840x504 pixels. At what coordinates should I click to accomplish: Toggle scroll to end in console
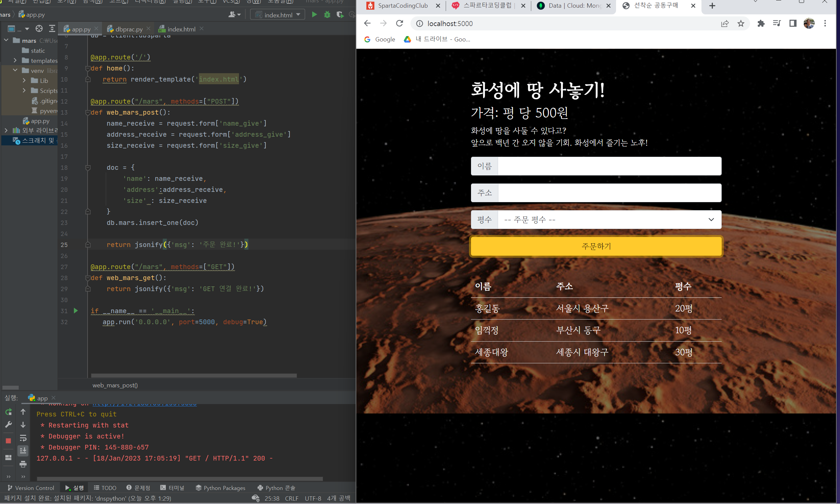click(x=23, y=451)
